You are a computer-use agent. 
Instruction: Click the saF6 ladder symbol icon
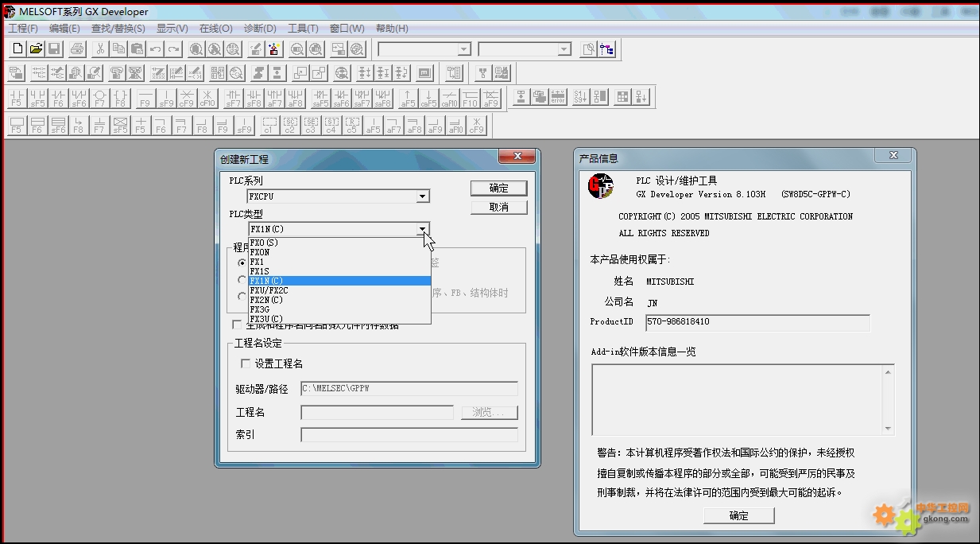[341, 98]
